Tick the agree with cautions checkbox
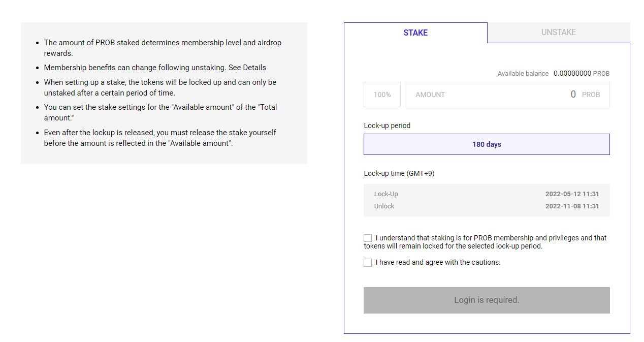Screen dimensions: 644x342 point(368,263)
